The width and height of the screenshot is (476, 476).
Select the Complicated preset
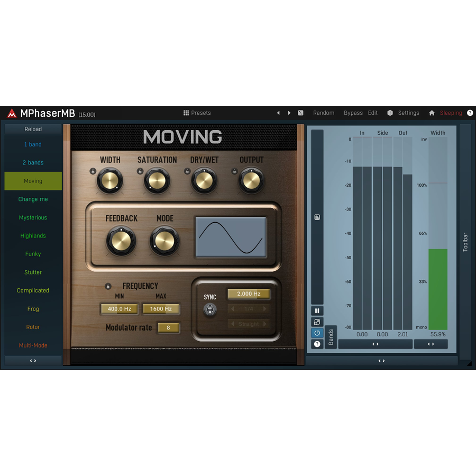(x=33, y=290)
